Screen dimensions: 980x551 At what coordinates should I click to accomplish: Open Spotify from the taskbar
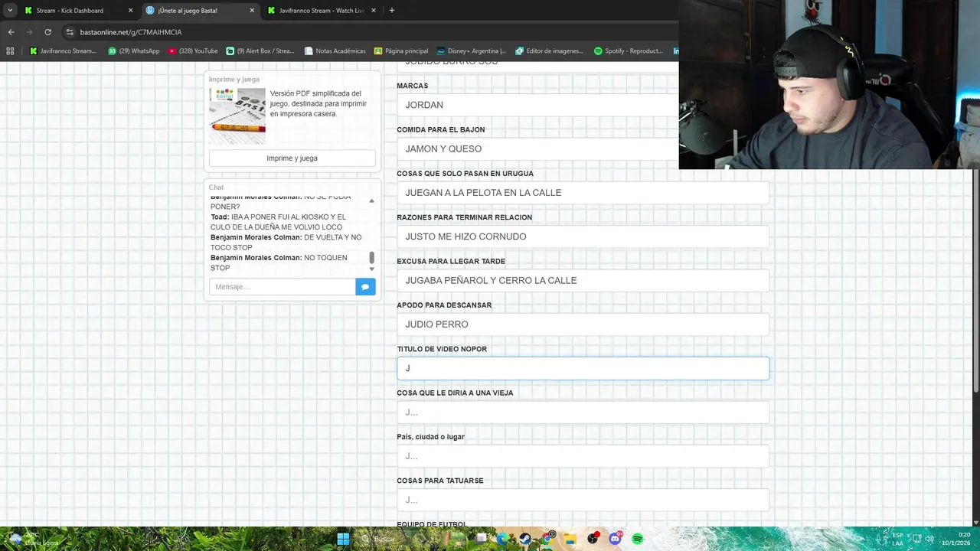point(638,539)
